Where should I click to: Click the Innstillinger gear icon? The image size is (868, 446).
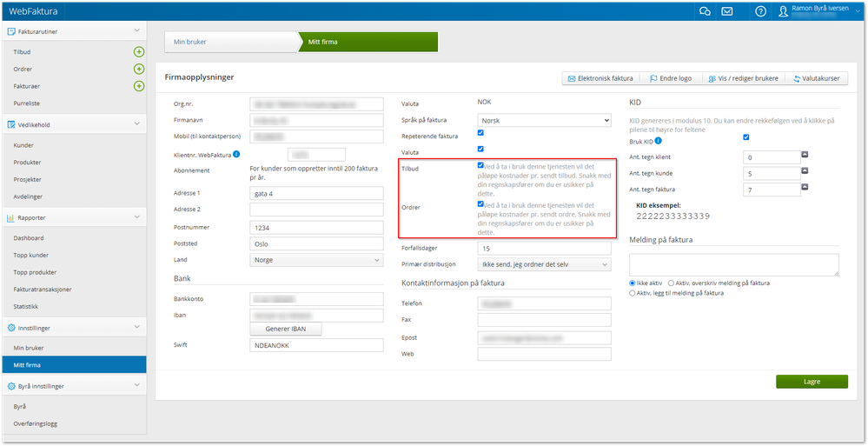(10, 328)
